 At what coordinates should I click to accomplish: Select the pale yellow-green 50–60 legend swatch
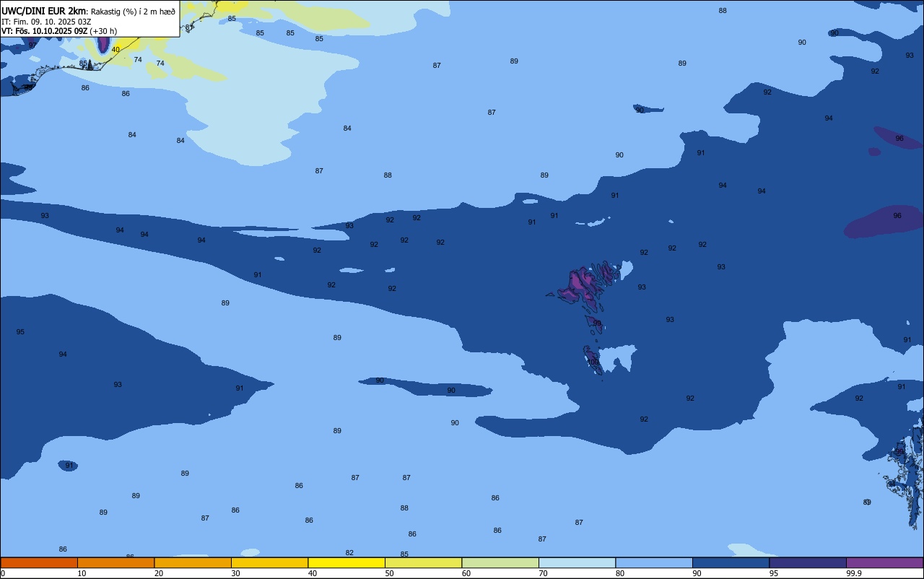(x=423, y=562)
